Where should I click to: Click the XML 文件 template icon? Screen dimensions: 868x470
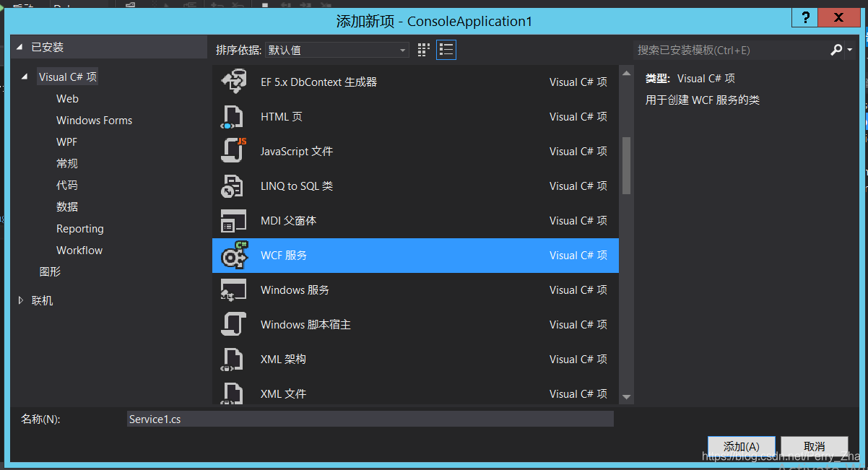coord(233,393)
